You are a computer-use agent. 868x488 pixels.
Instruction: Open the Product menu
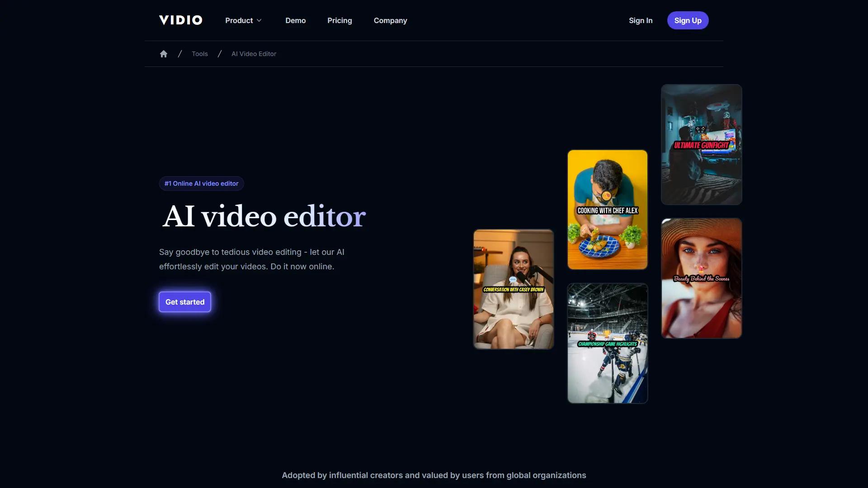[239, 20]
